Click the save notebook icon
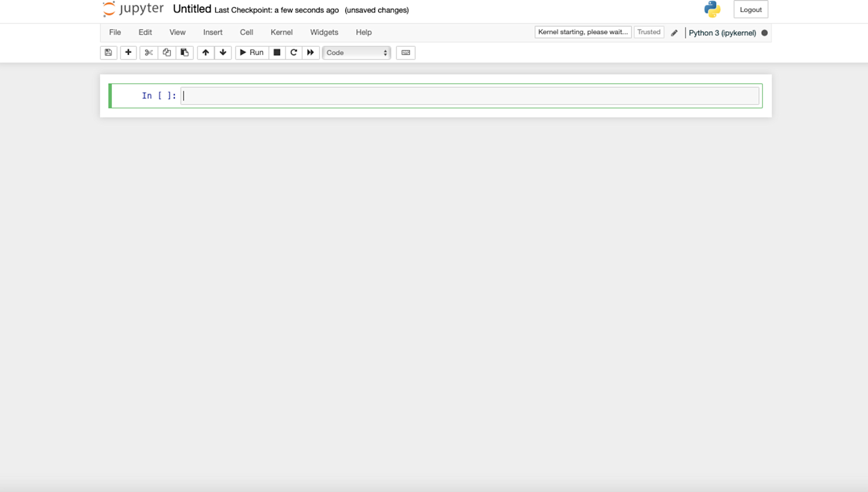 point(108,53)
